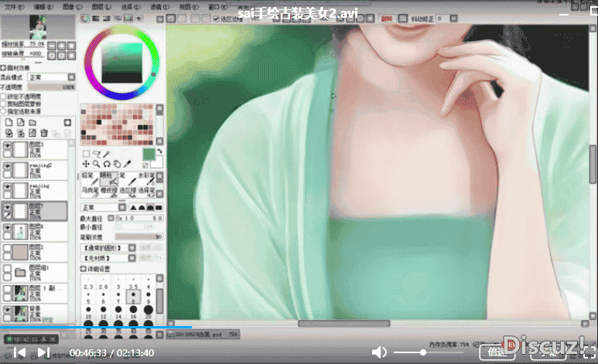Open the stabilizer value dropdown
This screenshot has height=364, width=598.
tap(453, 19)
